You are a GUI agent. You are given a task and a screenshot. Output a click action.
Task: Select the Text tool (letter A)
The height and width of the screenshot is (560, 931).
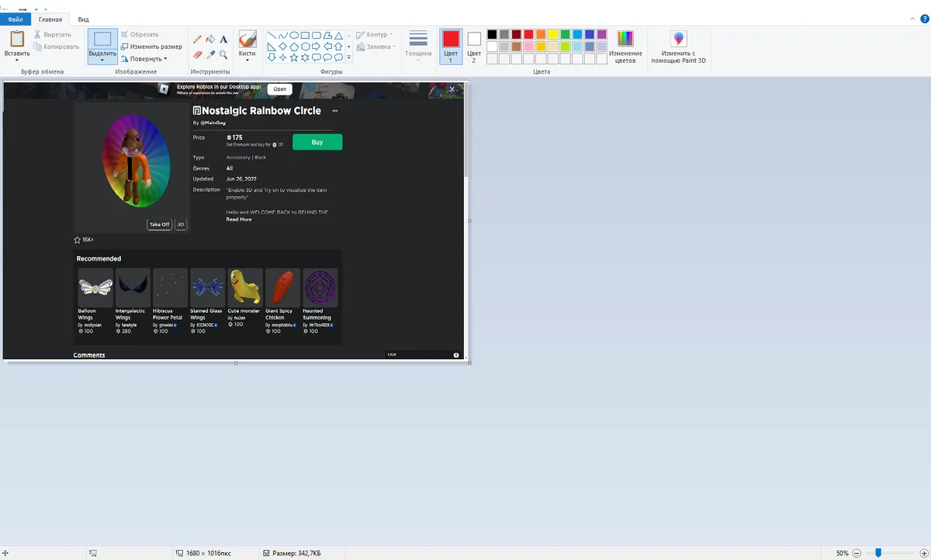[223, 39]
